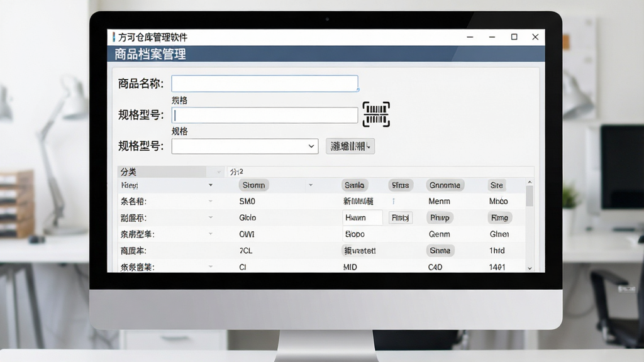Click the Sltus column pill
The image size is (644, 362).
tap(401, 185)
